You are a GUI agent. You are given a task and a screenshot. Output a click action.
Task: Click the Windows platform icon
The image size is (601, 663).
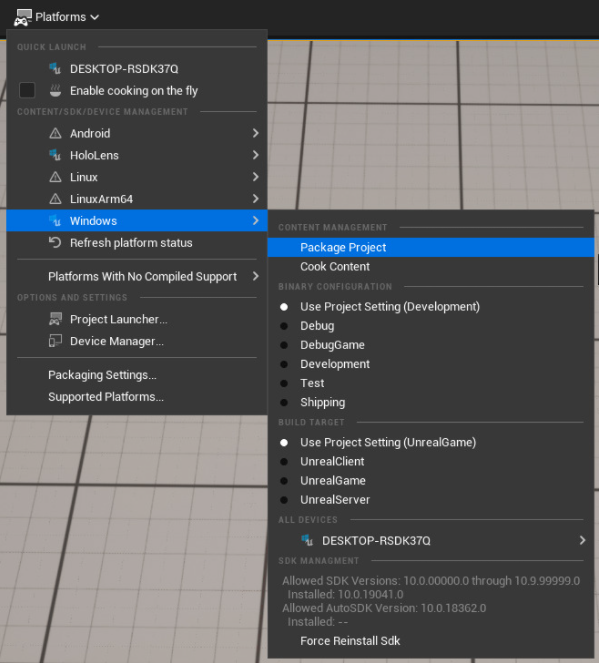click(x=55, y=221)
